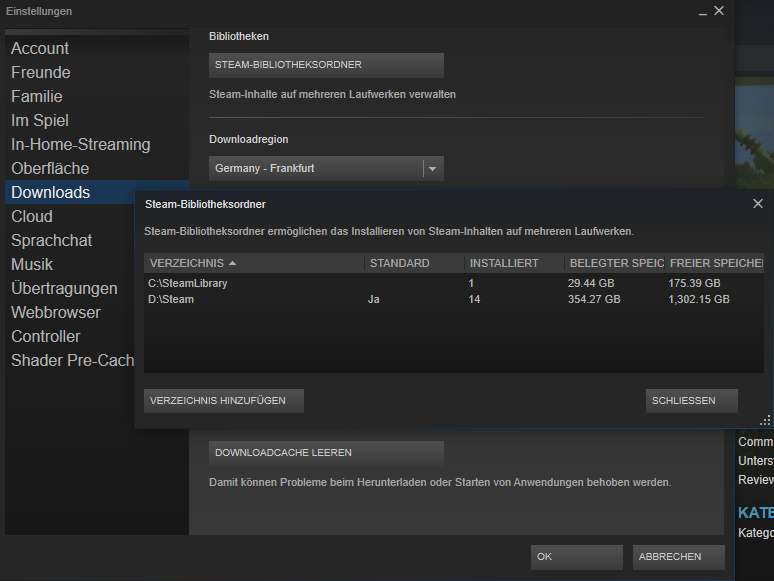Click Downloadcache leeren button
The height and width of the screenshot is (581, 774).
tap(326, 453)
